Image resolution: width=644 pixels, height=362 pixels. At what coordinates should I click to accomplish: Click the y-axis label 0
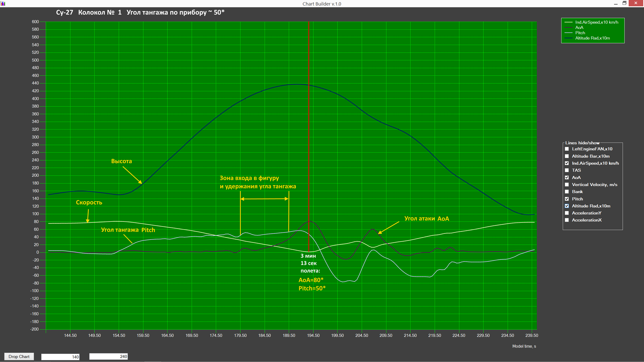click(x=38, y=252)
